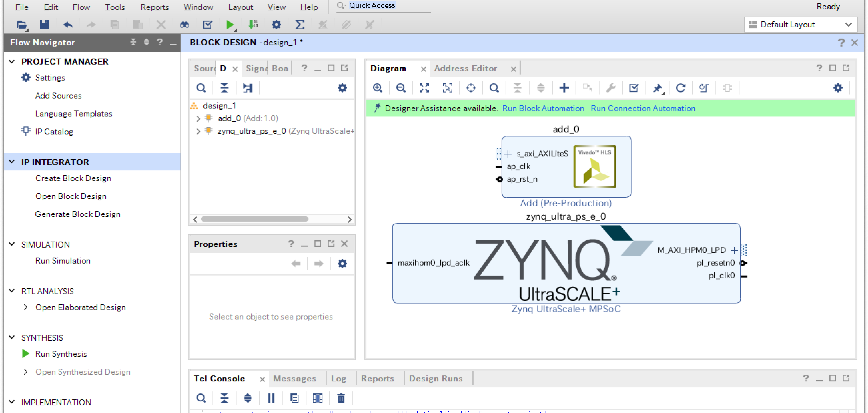The height and width of the screenshot is (413, 868).
Task: Expand the add_0 tree node
Action: coord(198,118)
